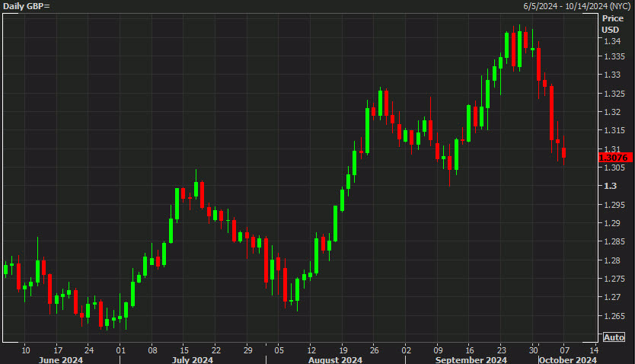This screenshot has width=635, height=364.
Task: Click date tick 16 in September
Action: click(469, 350)
